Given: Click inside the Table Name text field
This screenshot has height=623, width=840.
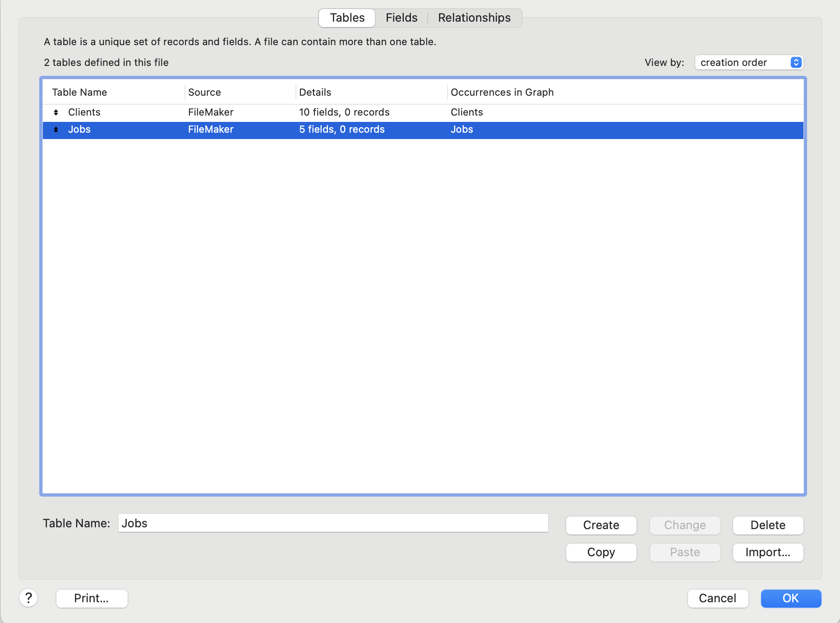Looking at the screenshot, I should pyautogui.click(x=332, y=523).
